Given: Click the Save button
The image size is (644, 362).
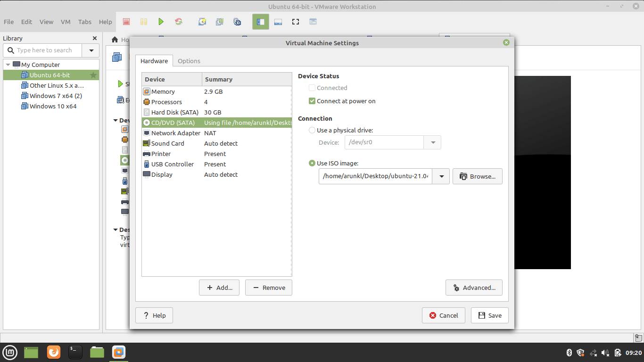Looking at the screenshot, I should (x=490, y=315).
